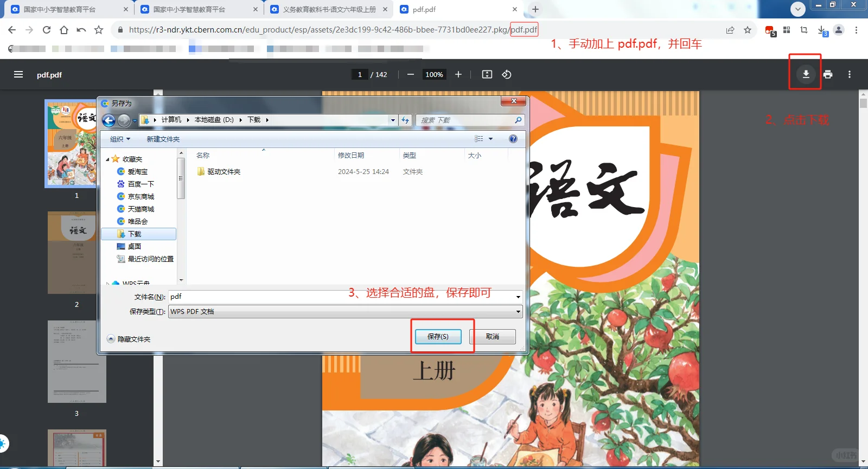Open the red extension icon with badge 5
Viewport: 868px width, 469px height.
[770, 30]
